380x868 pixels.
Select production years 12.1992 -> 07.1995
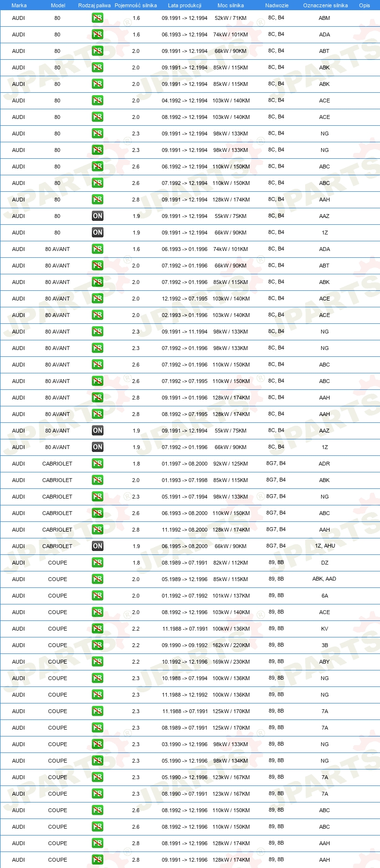tap(185, 299)
